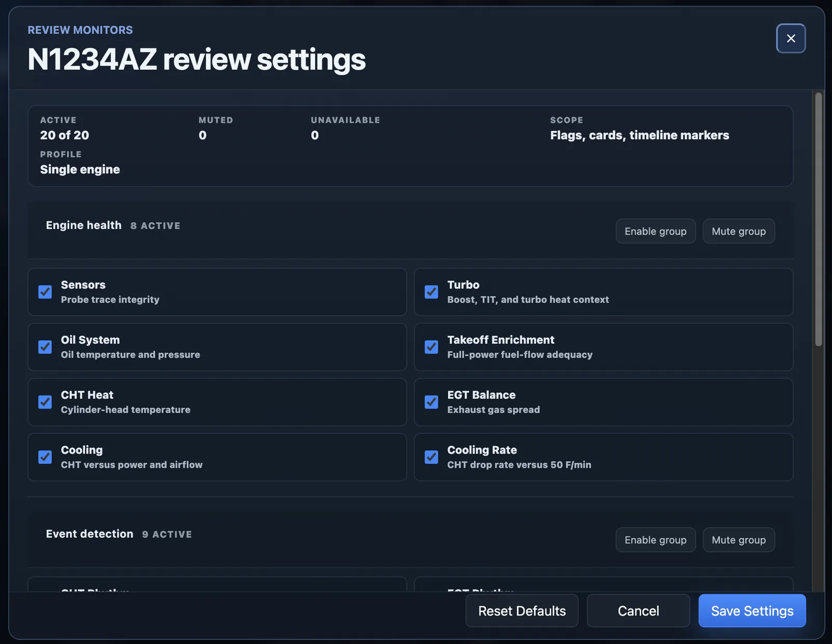
Task: Click 'Cylinder-head temperature' description
Action: tap(126, 410)
